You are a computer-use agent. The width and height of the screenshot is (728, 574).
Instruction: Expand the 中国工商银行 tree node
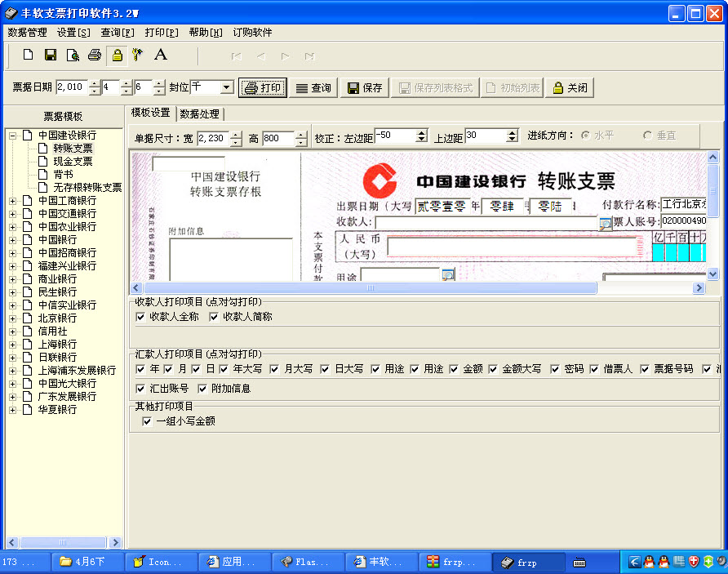(x=13, y=201)
